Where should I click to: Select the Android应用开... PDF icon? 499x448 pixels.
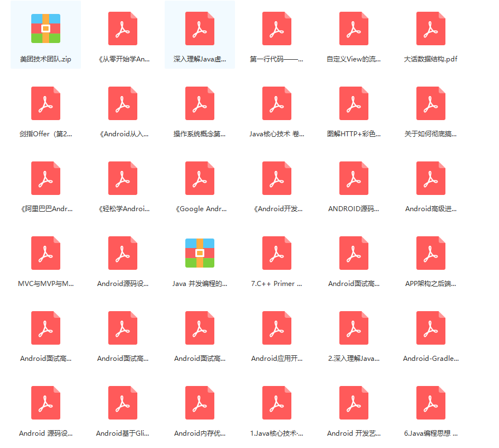coord(276,328)
